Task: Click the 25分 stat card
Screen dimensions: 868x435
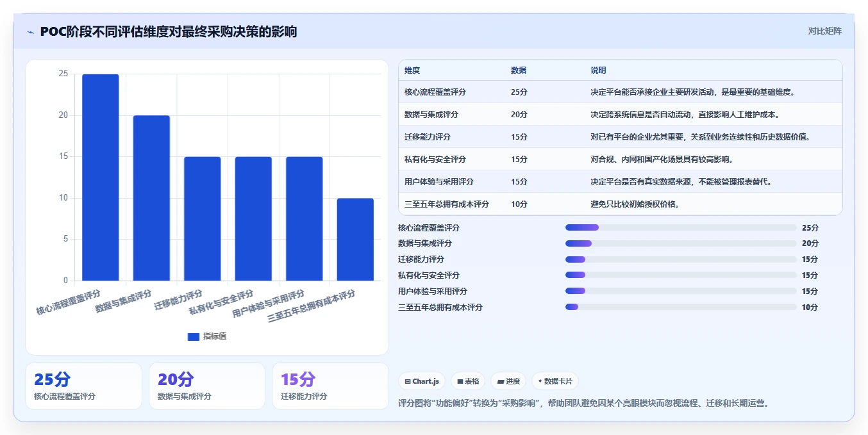Action: click(83, 386)
